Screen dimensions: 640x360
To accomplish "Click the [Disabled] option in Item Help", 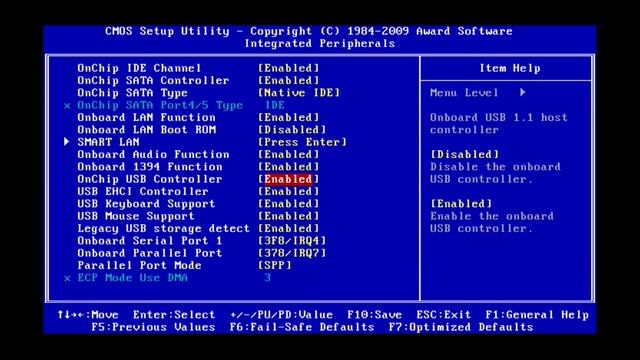I will (464, 154).
